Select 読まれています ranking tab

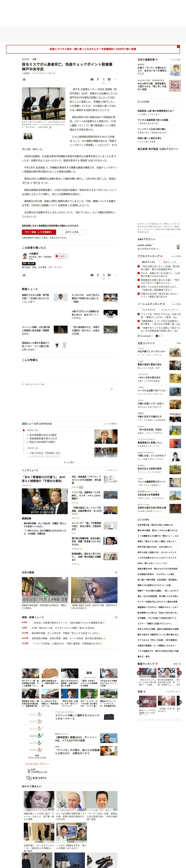(x=148, y=262)
